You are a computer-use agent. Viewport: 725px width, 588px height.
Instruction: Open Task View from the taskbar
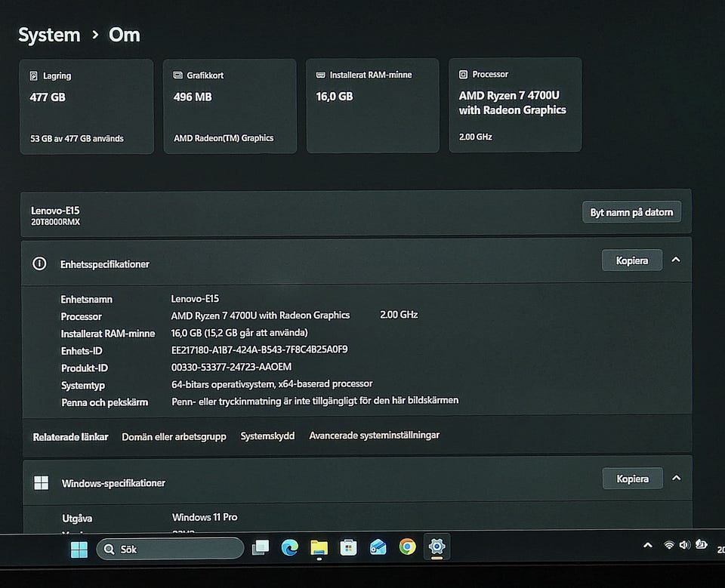pyautogui.click(x=261, y=548)
